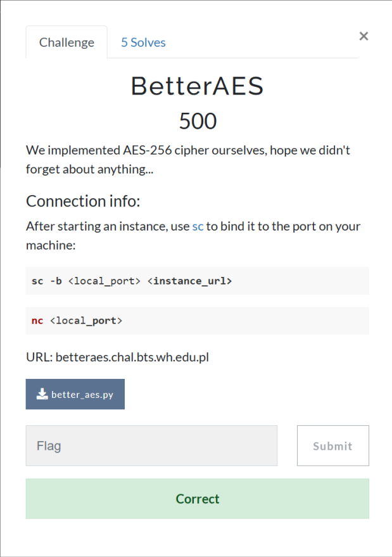The image size is (392, 557).
Task: Click the green Correct result banner
Action: click(197, 499)
